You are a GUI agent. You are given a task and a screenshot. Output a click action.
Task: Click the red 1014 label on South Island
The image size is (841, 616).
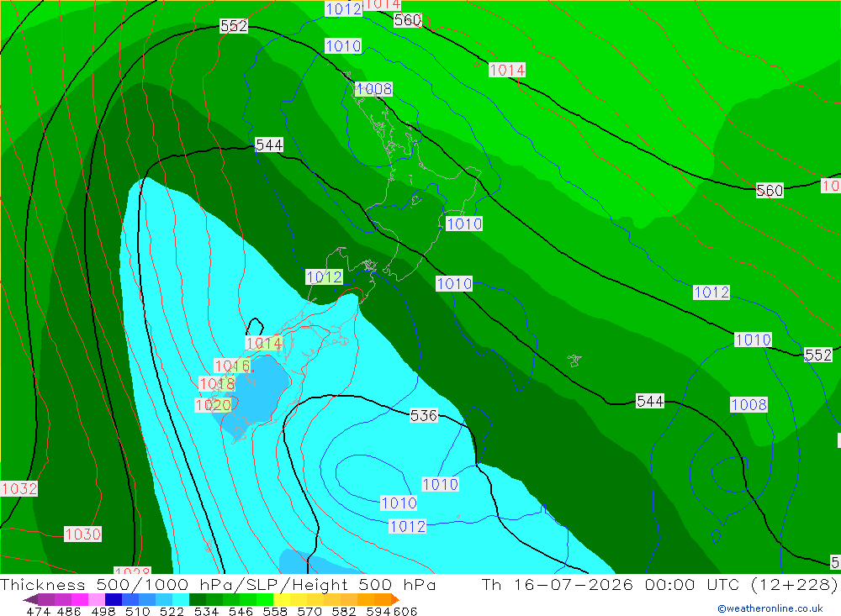click(x=263, y=343)
